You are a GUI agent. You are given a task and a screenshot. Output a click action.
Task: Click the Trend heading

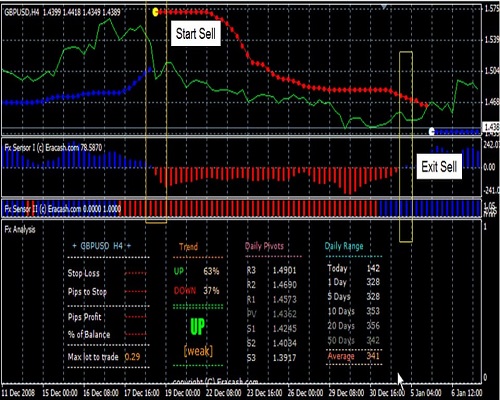(x=188, y=247)
